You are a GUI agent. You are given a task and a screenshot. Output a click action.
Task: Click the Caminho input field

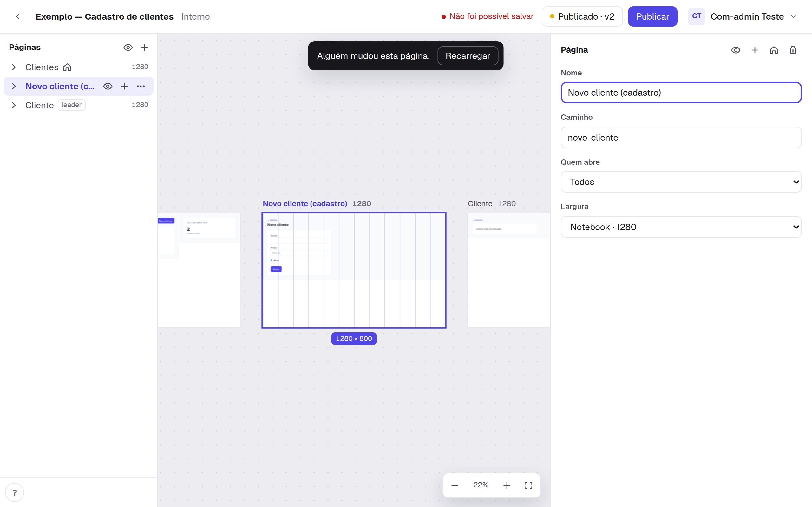(681, 138)
